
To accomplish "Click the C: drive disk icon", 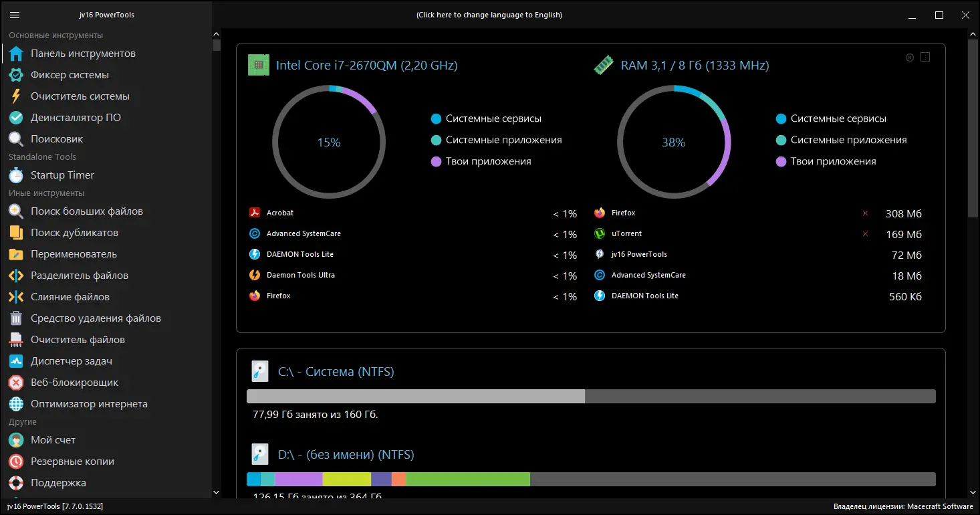I will point(259,371).
